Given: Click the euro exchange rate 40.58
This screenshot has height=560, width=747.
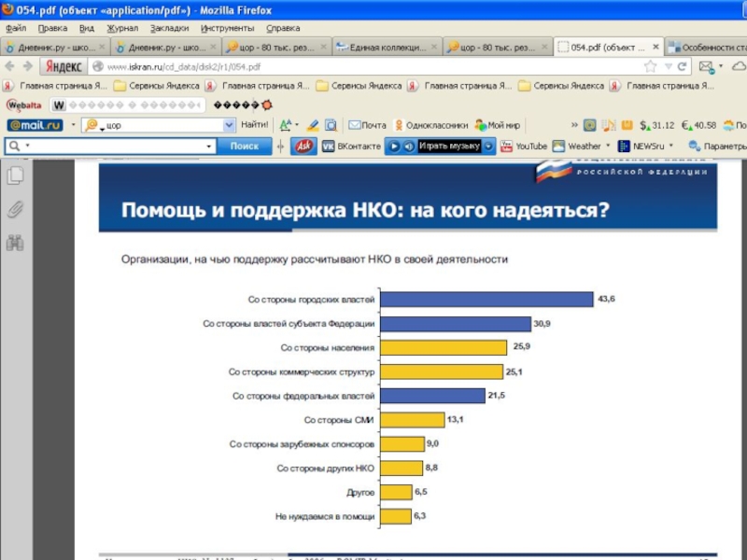Looking at the screenshot, I should click(698, 125).
